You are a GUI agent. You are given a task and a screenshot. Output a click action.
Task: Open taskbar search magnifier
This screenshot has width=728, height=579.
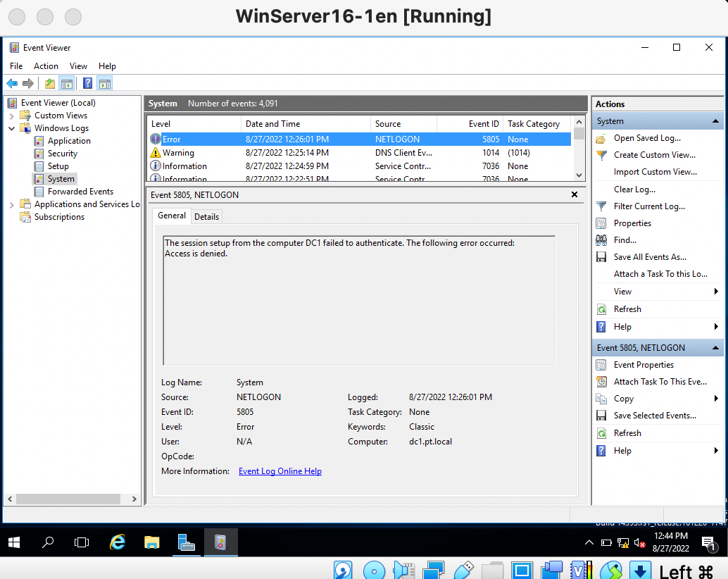pyautogui.click(x=48, y=542)
